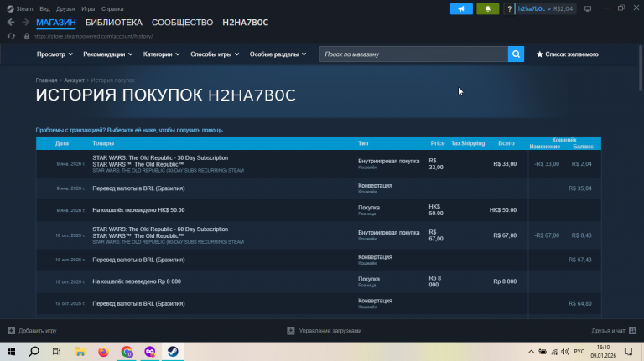Click the page vertical scrollbar
Viewport: 644px width, 361px height.
click(x=641, y=68)
